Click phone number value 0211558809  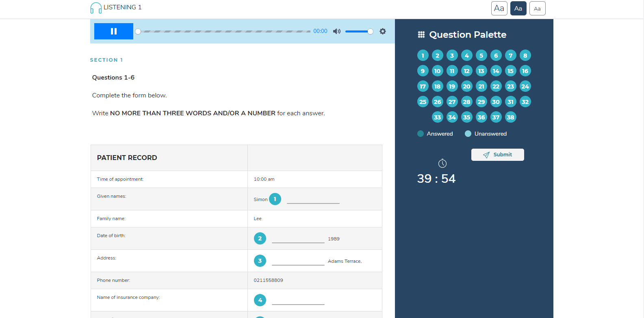pyautogui.click(x=268, y=280)
